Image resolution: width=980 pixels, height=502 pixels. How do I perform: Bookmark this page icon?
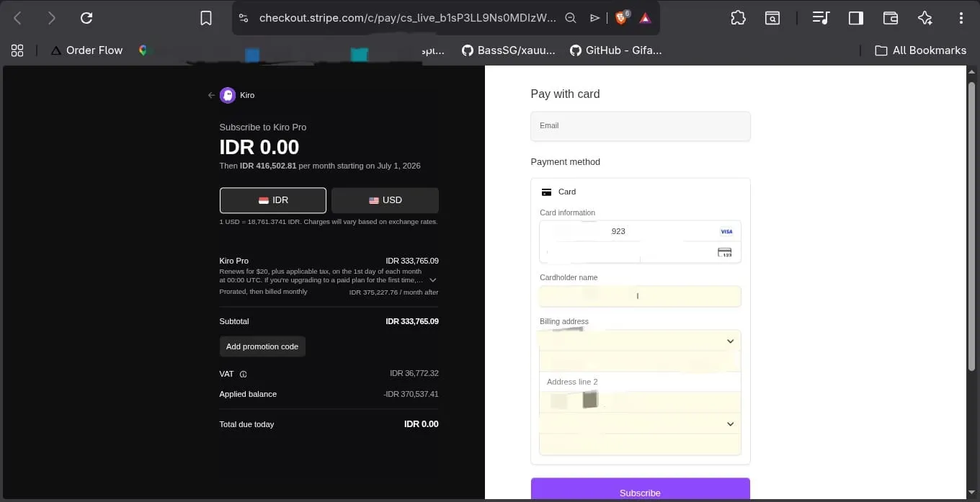(206, 18)
